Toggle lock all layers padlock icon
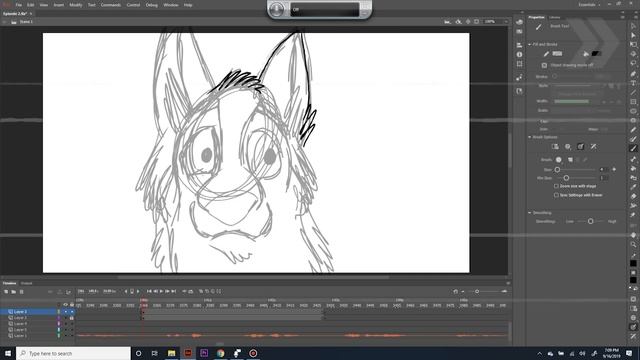 click(x=72, y=305)
